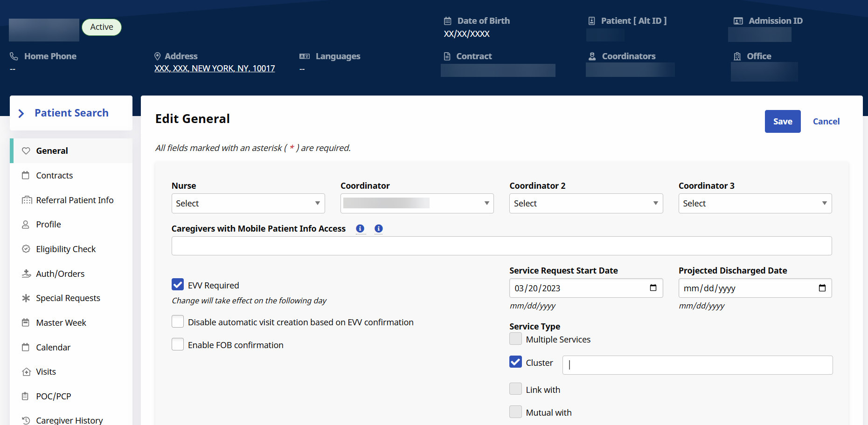Open the patient address link

tap(215, 69)
